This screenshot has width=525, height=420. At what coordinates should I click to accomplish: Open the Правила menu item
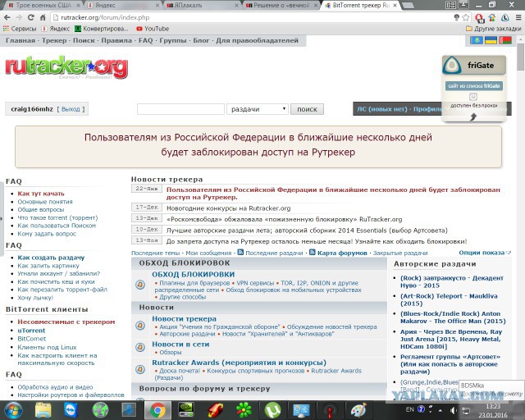coord(116,40)
